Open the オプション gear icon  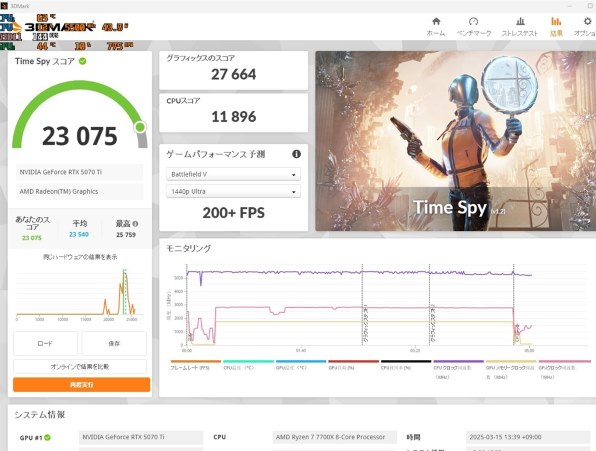point(588,21)
